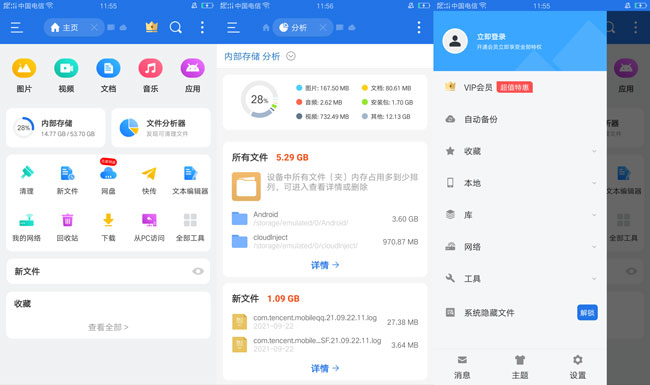Open 内部存储 28% storage card
This screenshot has width=650, height=385.
(56, 128)
